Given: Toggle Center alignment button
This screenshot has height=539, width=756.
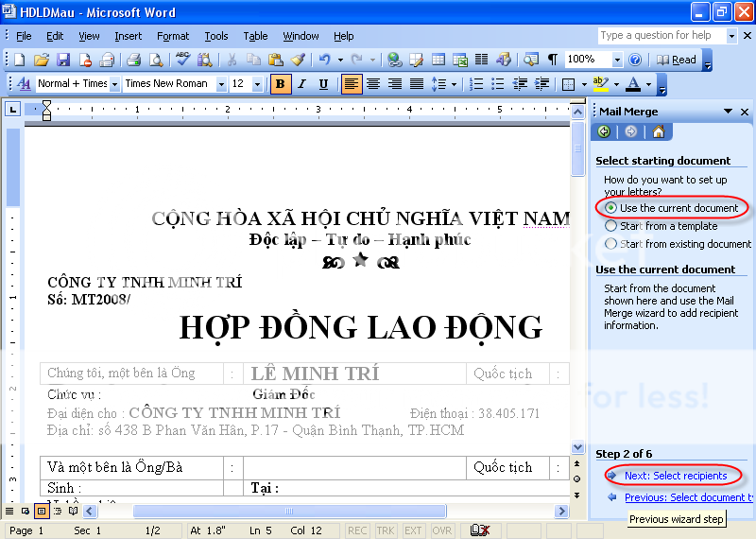Looking at the screenshot, I should click(x=373, y=84).
